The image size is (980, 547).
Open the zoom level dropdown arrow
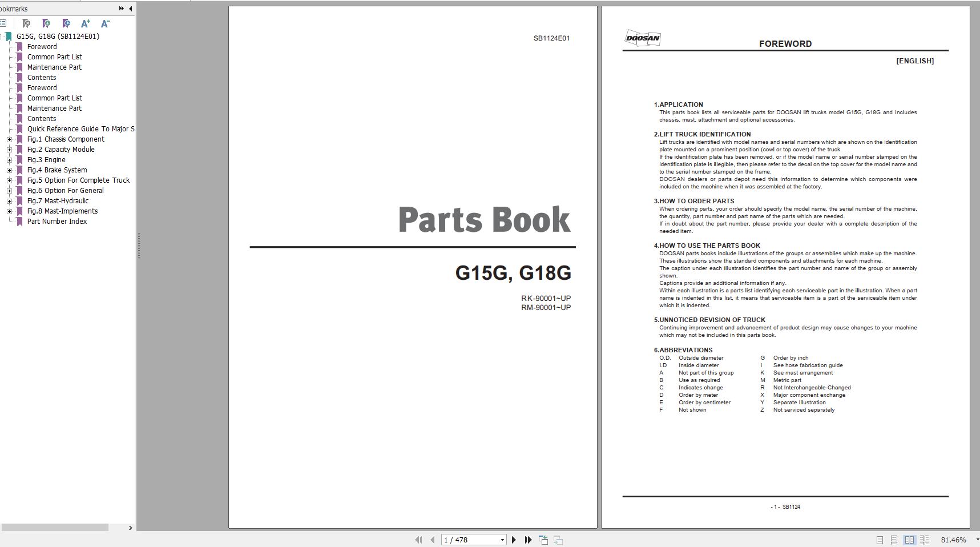pyautogui.click(x=977, y=540)
